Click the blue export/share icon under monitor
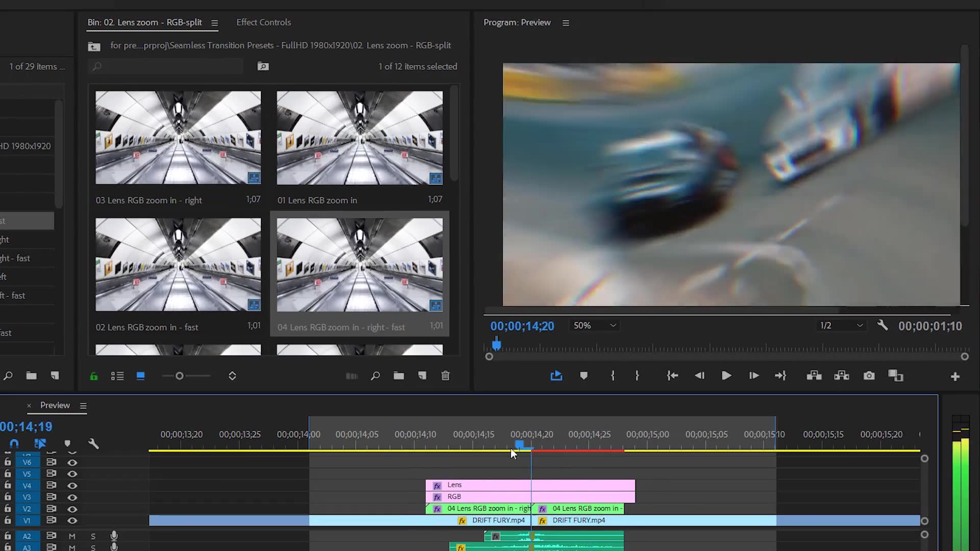980x551 pixels. [556, 376]
